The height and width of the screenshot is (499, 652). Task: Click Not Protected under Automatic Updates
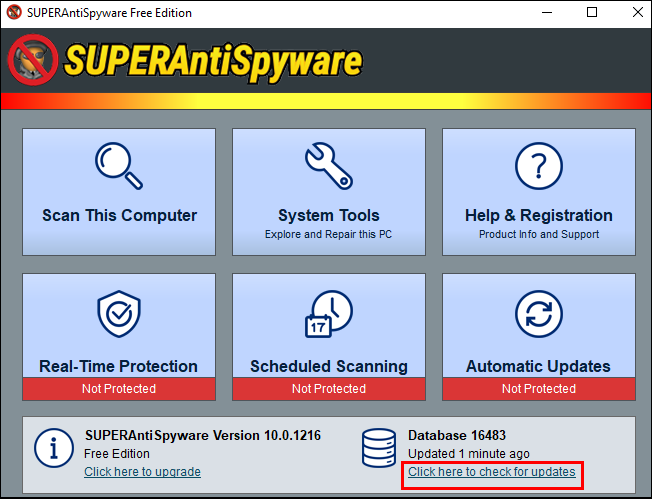tap(539, 389)
